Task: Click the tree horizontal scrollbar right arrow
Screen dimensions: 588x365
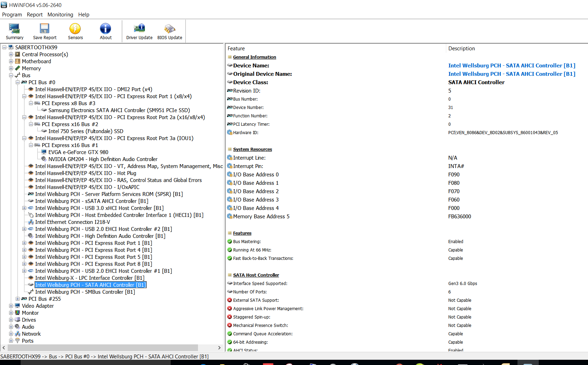Action: pyautogui.click(x=219, y=348)
